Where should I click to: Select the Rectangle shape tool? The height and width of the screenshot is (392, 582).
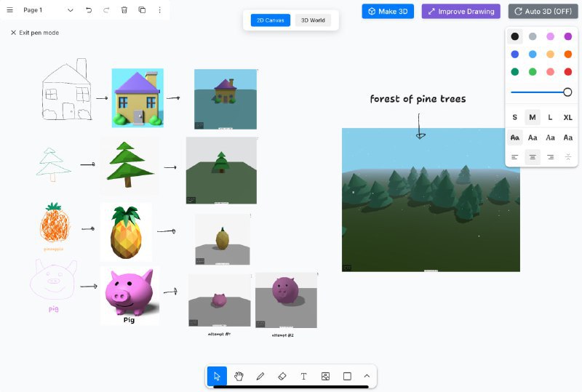click(347, 376)
